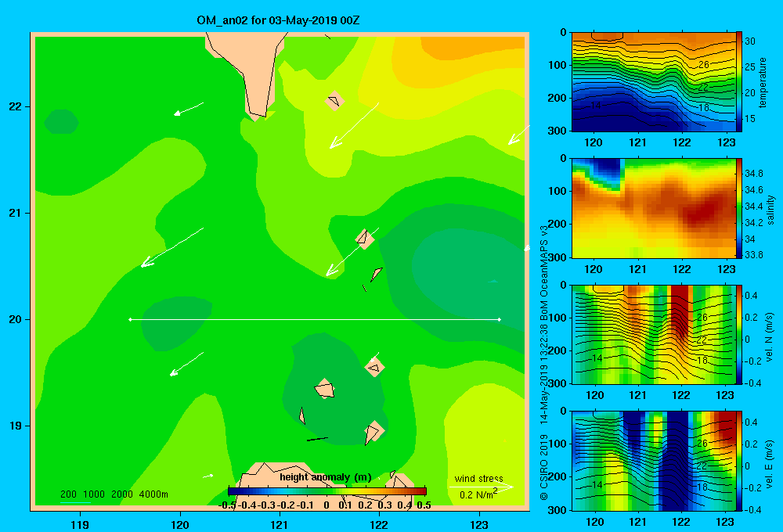Select the wind stress reference arrow
Viewport: 783px width, 532px height.
pos(481,487)
